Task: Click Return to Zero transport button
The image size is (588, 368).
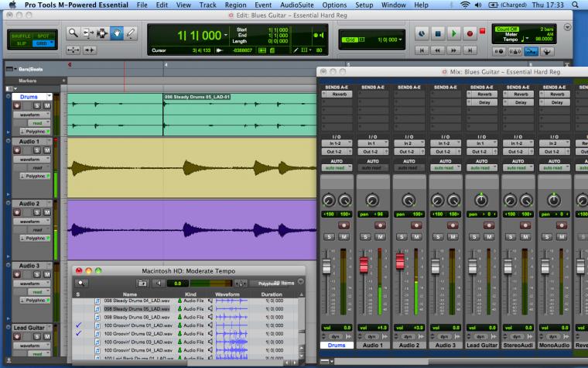Action: (422, 50)
